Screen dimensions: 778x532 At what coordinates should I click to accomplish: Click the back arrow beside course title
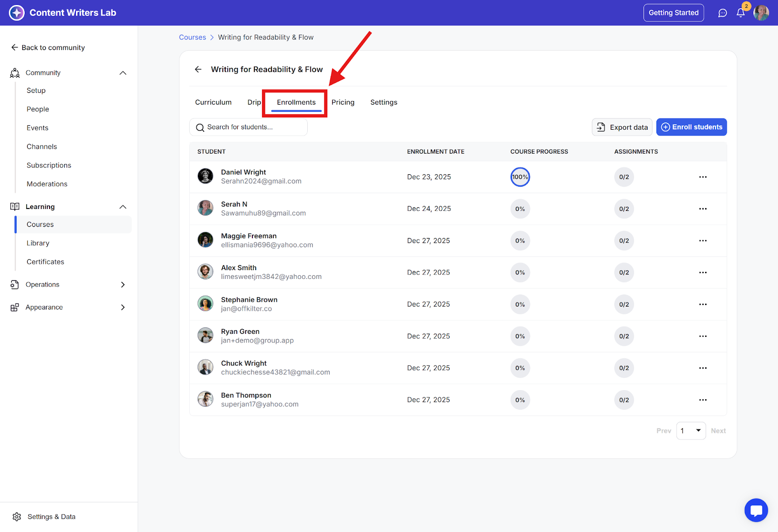198,69
